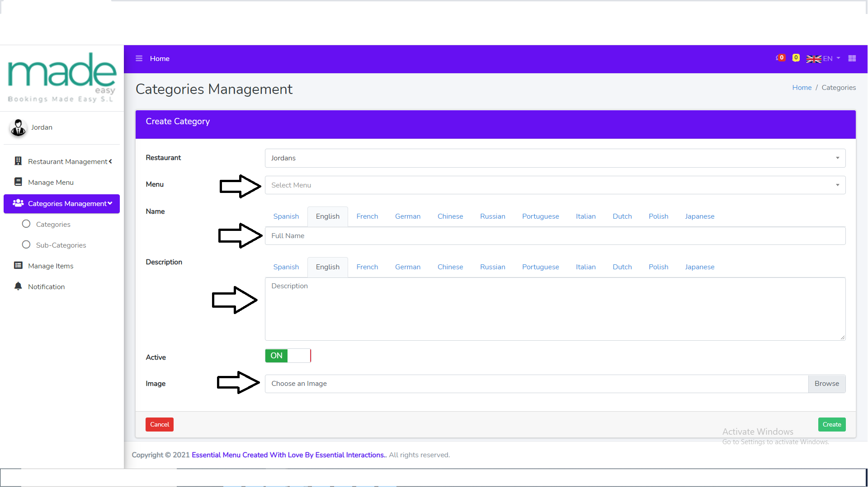Open the Essential Menu footer link
868x488 pixels.
(x=288, y=455)
